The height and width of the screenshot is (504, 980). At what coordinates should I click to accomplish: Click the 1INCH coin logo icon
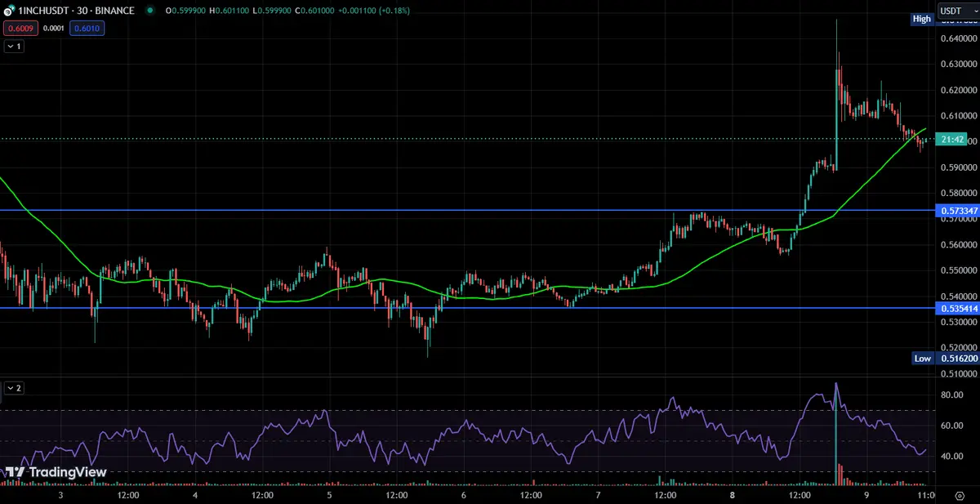pyautogui.click(x=9, y=11)
